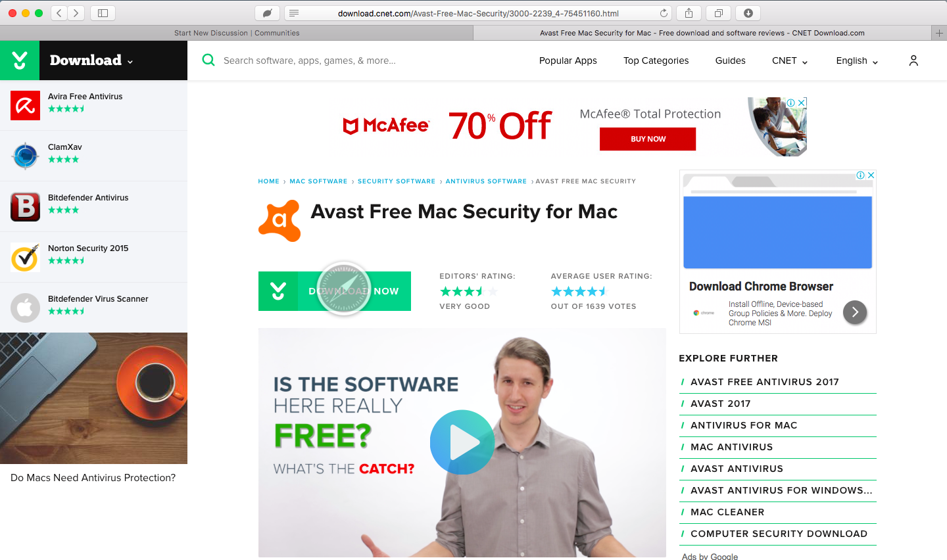Click the Safari sidebar toggle icon
The image size is (947, 560).
[103, 12]
